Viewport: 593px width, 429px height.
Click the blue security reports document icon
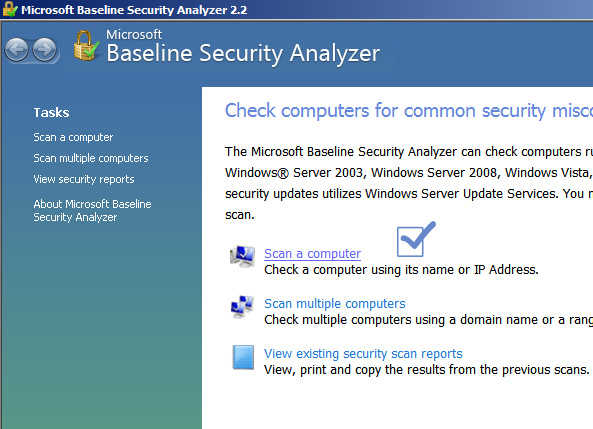(x=243, y=357)
